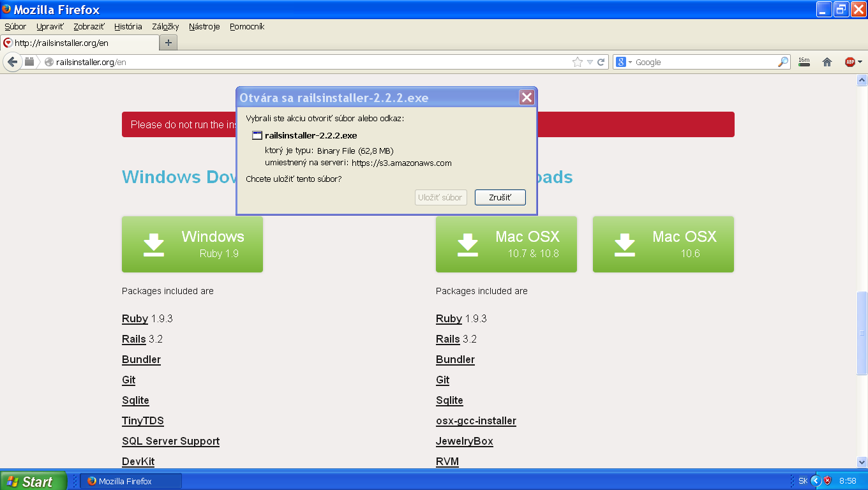Open the Pomocník menu
Screen dimensions: 868x490
tap(247, 27)
